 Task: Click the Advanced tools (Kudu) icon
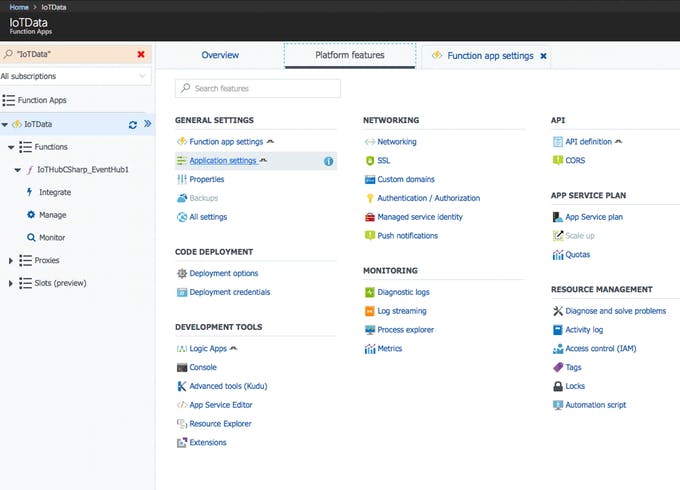point(181,386)
